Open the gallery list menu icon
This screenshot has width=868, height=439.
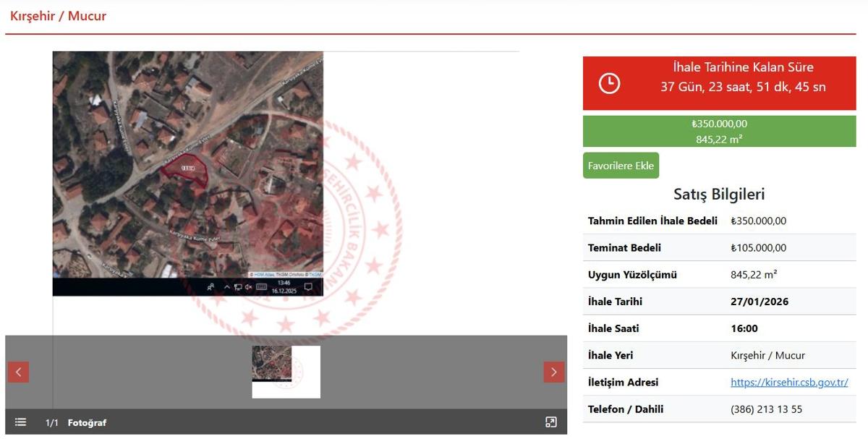click(x=20, y=422)
